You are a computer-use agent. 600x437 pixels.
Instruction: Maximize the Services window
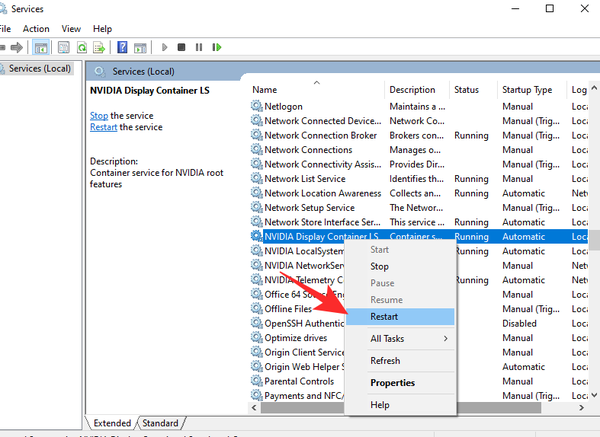tap(549, 8)
